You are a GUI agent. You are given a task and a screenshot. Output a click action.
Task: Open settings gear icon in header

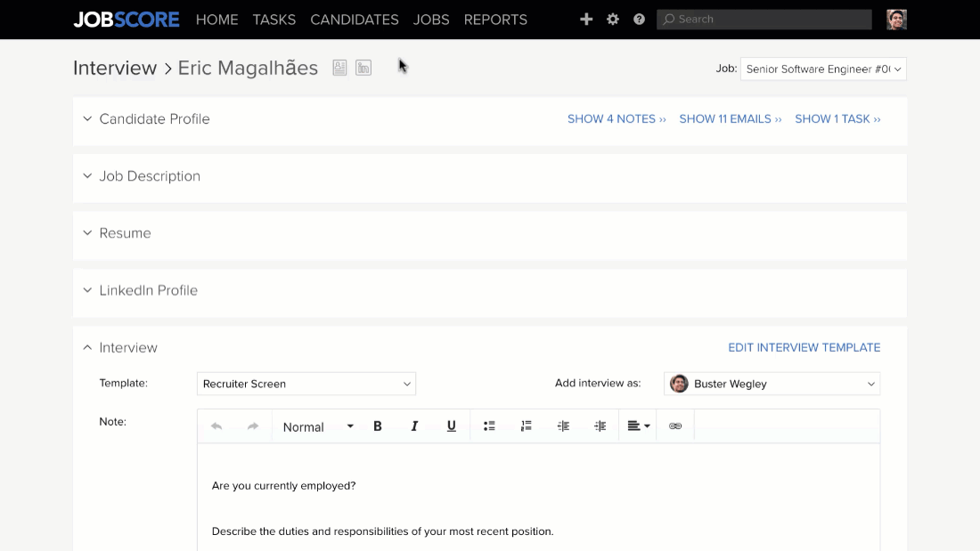[613, 20]
